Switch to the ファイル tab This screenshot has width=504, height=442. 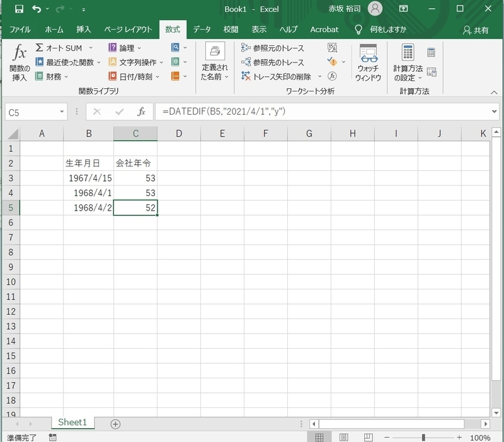click(20, 30)
